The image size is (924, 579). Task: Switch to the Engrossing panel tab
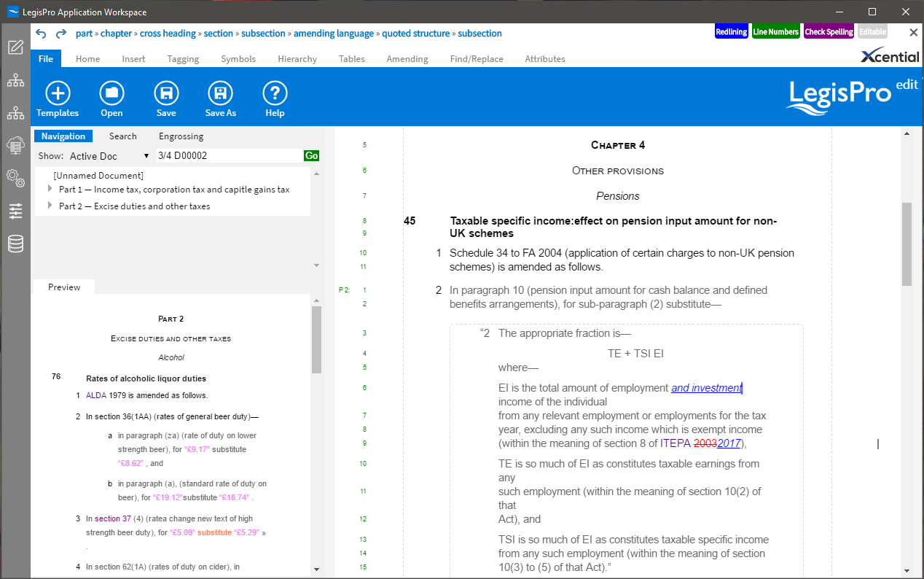(181, 136)
